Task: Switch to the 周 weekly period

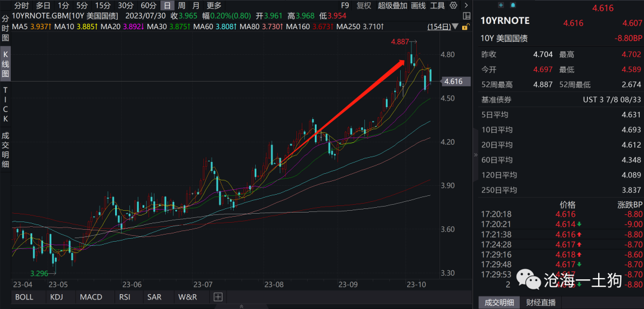Action: 181,5
